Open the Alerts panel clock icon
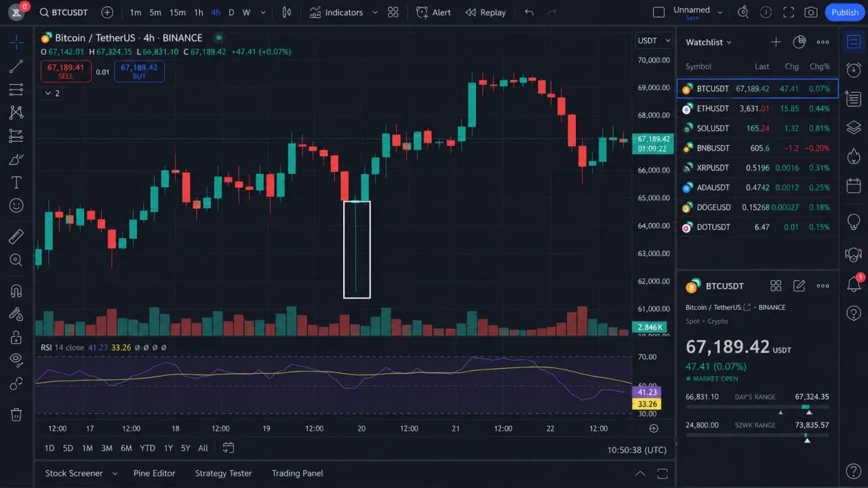Screen dimensions: 868x488 [854, 70]
